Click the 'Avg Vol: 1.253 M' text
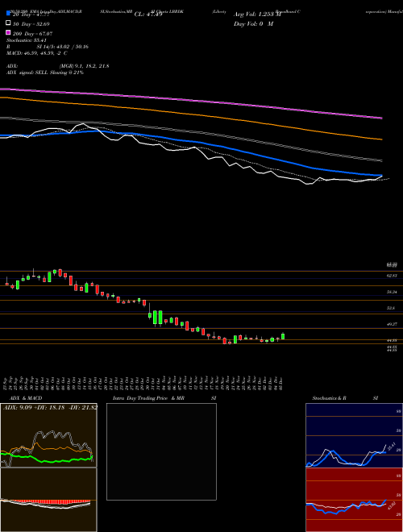This screenshot has width=403, height=532. [257, 15]
